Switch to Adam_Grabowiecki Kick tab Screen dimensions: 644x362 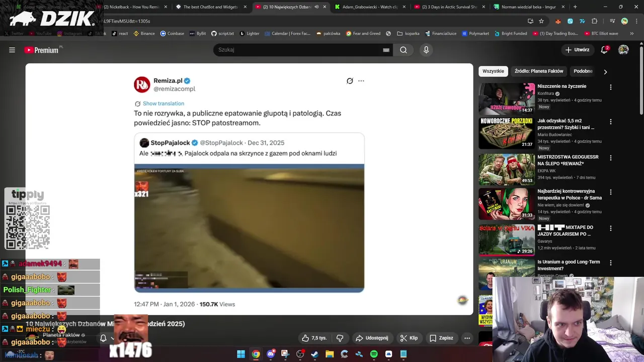click(x=370, y=7)
